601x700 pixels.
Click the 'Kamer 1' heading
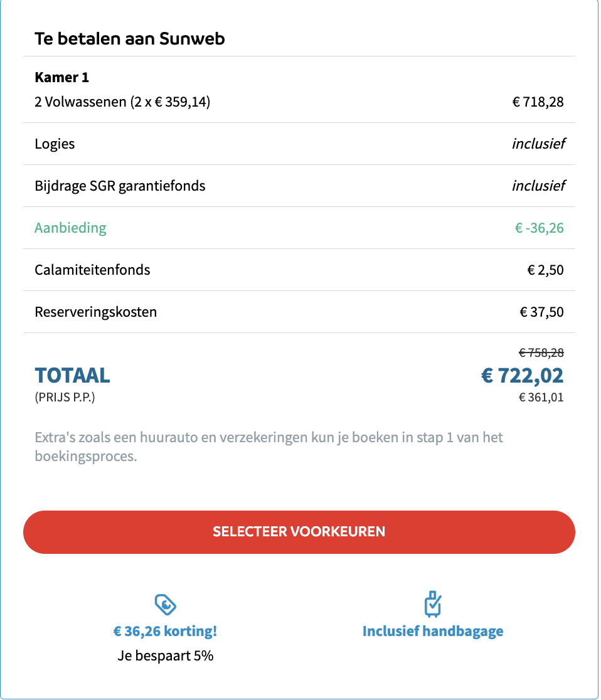61,77
